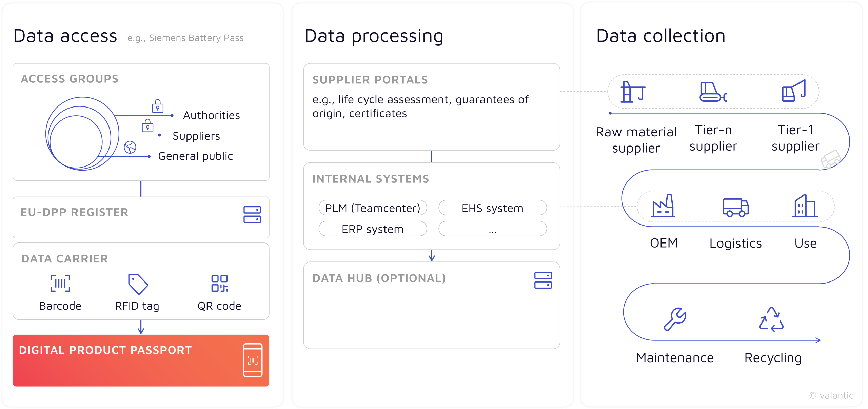Click the Recycling arrows icon
This screenshot has width=868, height=409.
[x=771, y=319]
